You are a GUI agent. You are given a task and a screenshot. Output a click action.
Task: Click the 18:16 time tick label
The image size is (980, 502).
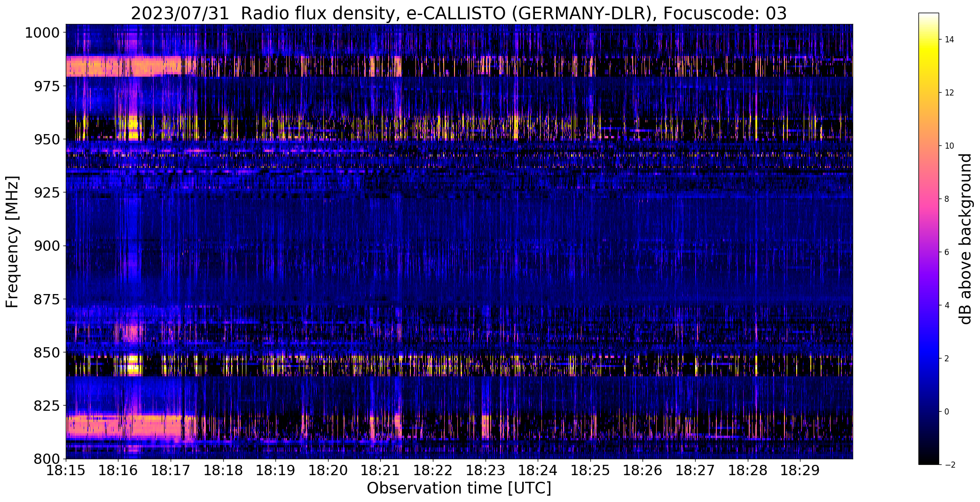[x=118, y=470]
